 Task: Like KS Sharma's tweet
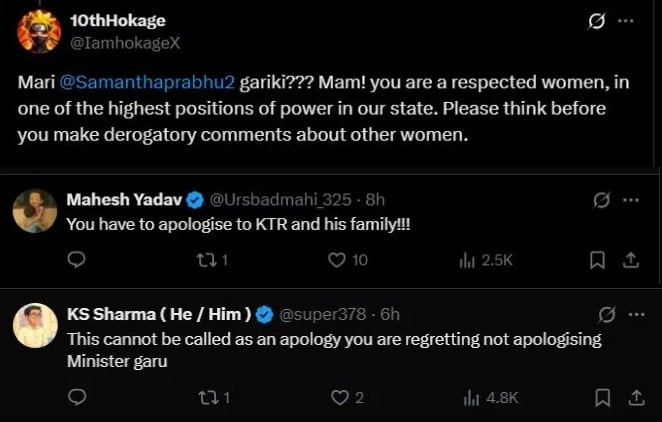pos(337,397)
